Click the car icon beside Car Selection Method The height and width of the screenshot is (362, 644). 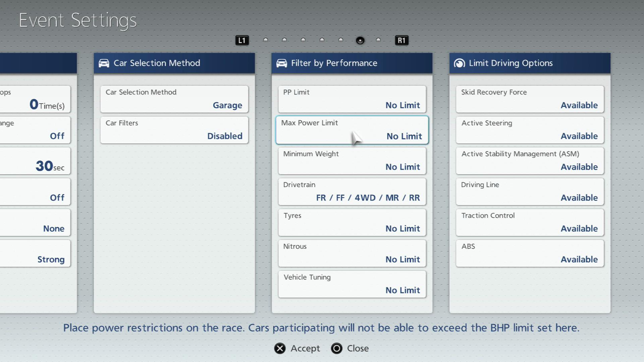click(104, 63)
